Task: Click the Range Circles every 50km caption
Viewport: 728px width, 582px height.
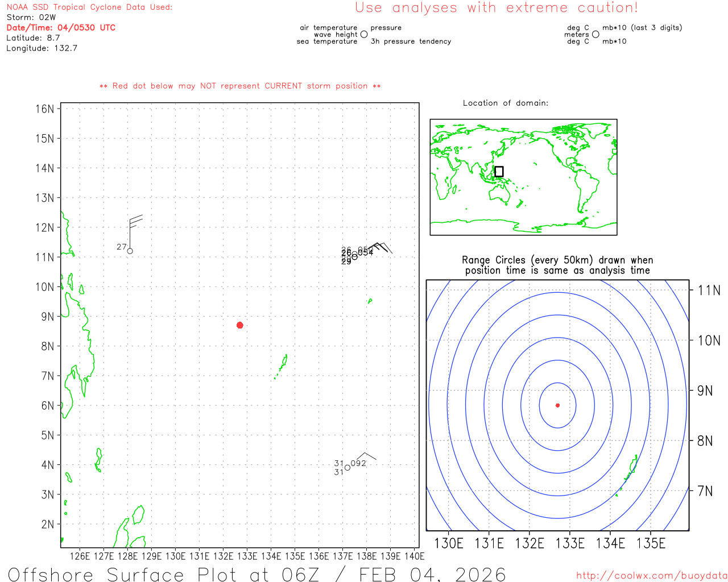Action: (557, 265)
